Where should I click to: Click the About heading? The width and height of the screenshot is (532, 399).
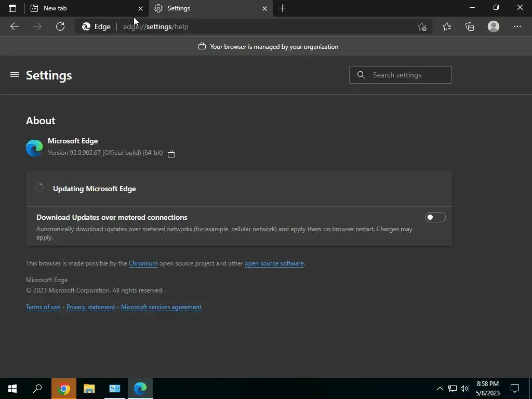(41, 121)
